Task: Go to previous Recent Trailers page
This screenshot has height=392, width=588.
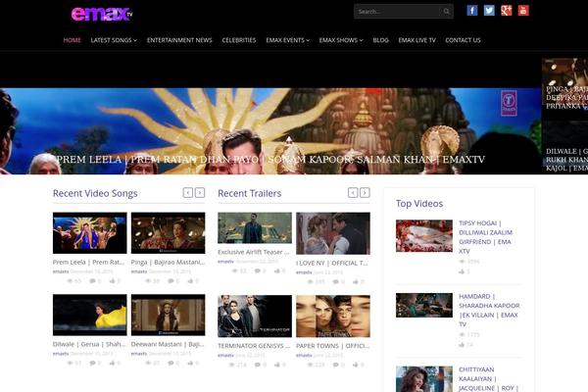Action: pos(353,193)
